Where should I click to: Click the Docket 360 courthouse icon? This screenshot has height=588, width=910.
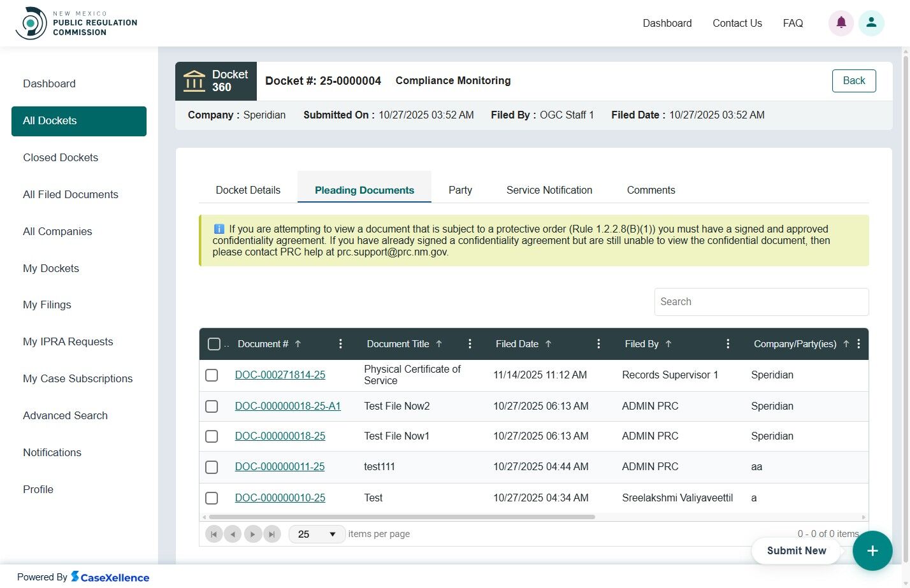(x=194, y=81)
